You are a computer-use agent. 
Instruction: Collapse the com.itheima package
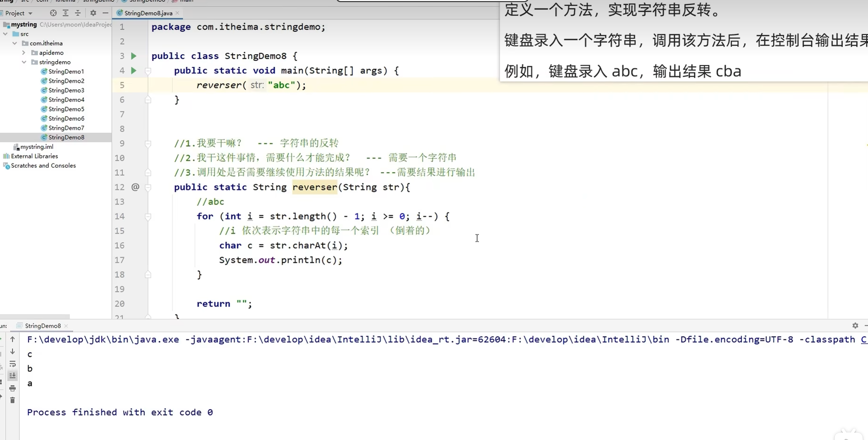click(x=14, y=43)
